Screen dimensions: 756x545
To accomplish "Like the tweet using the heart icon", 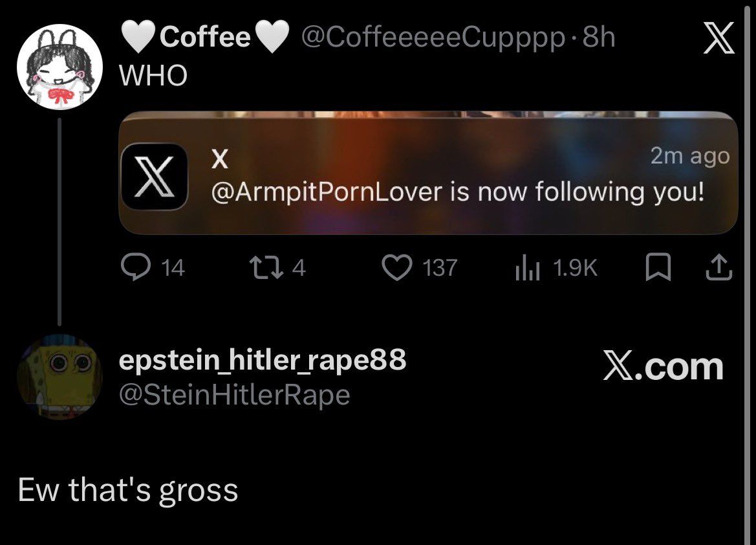I will (x=396, y=266).
